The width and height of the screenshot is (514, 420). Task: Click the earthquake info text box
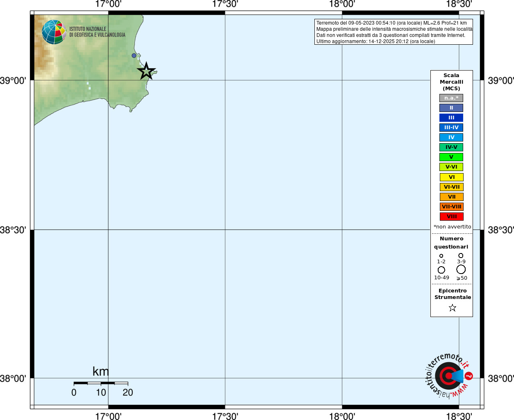coord(393,32)
